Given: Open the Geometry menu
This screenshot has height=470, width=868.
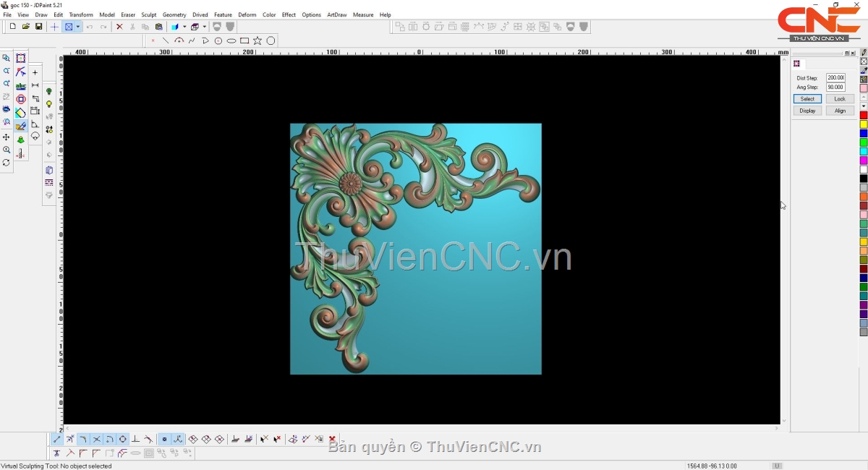Looking at the screenshot, I should [174, 14].
